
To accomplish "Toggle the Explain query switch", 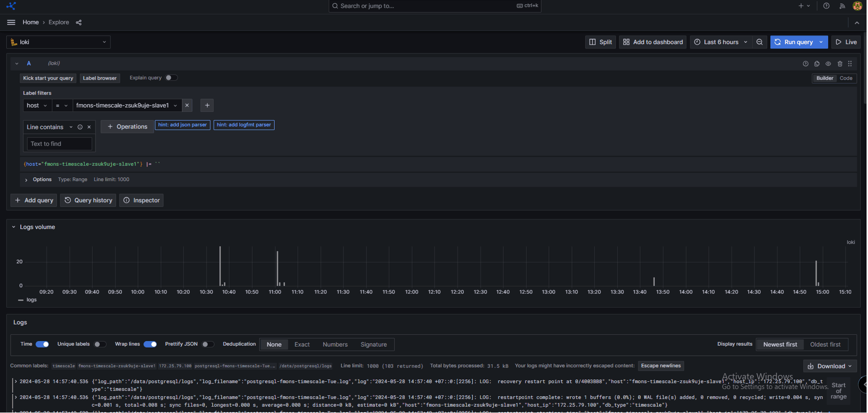I will click(x=171, y=78).
